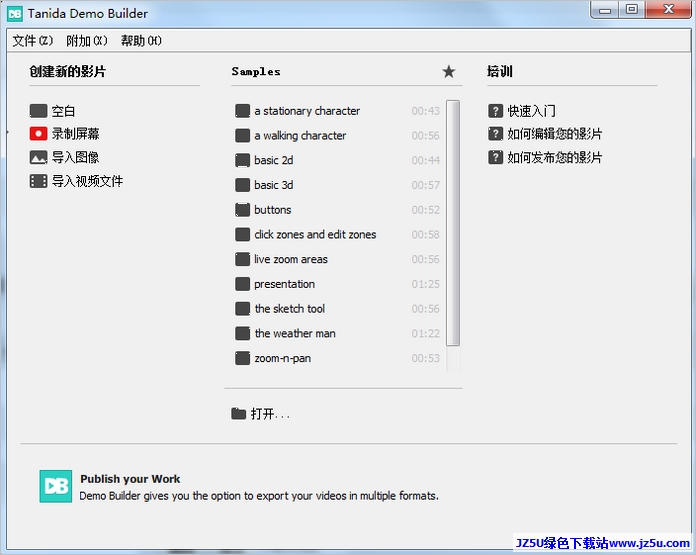
Task: Click icon of 'zoom-n-pan' sample
Action: 242,358
